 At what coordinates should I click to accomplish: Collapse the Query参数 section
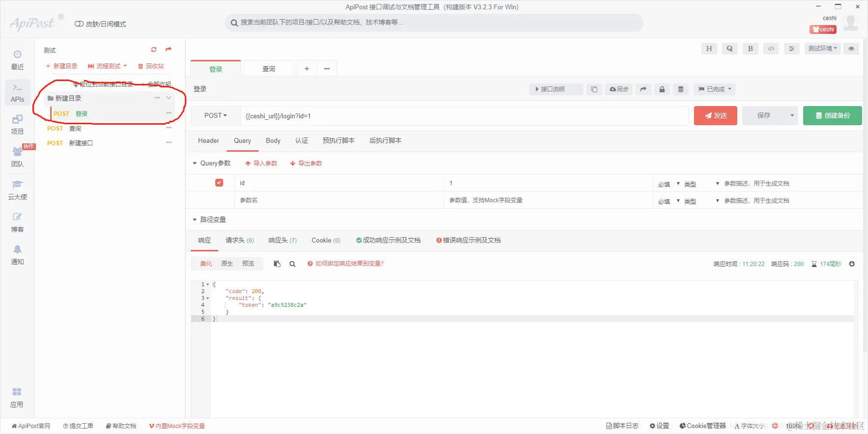click(x=195, y=163)
